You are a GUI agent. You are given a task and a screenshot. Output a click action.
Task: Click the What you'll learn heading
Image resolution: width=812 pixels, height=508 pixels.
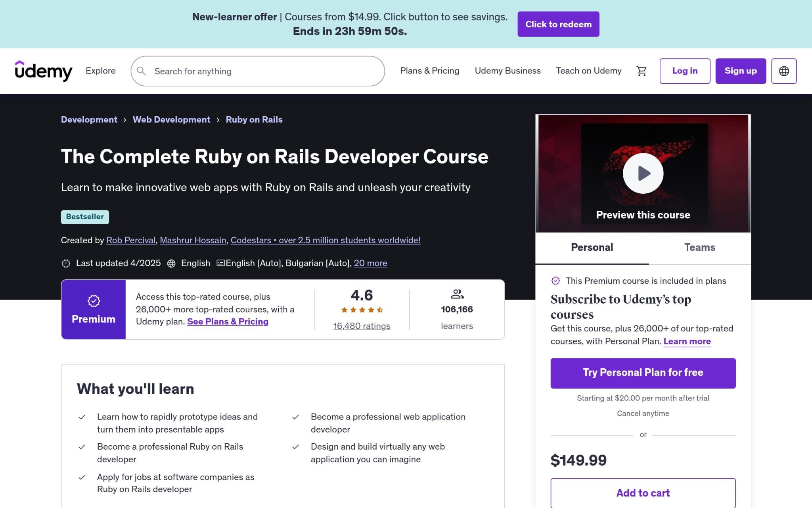tap(136, 389)
